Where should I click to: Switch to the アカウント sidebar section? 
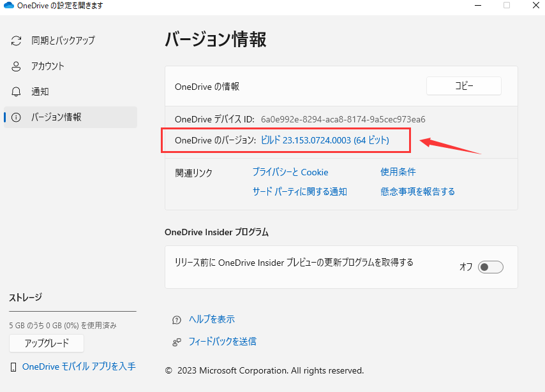click(x=47, y=66)
